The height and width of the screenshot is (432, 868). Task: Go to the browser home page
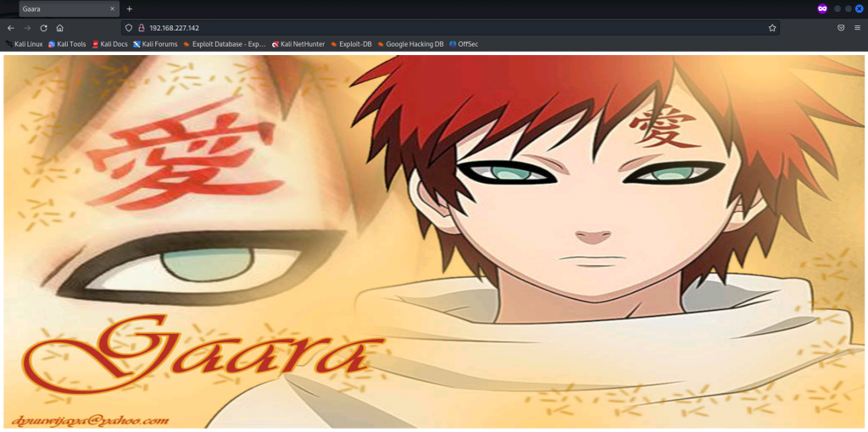coord(60,28)
